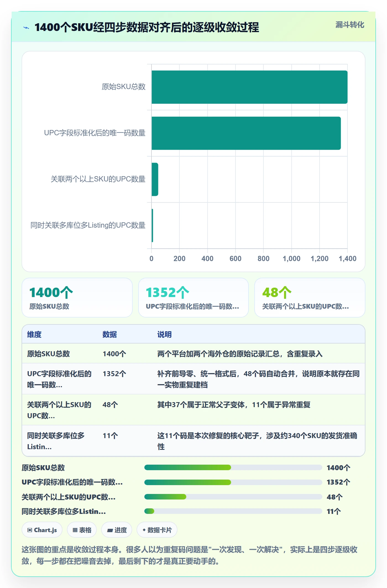Click the cell starting with 补齐前导零、统一格式后
The height and width of the screenshot is (588, 387).
[258, 379]
